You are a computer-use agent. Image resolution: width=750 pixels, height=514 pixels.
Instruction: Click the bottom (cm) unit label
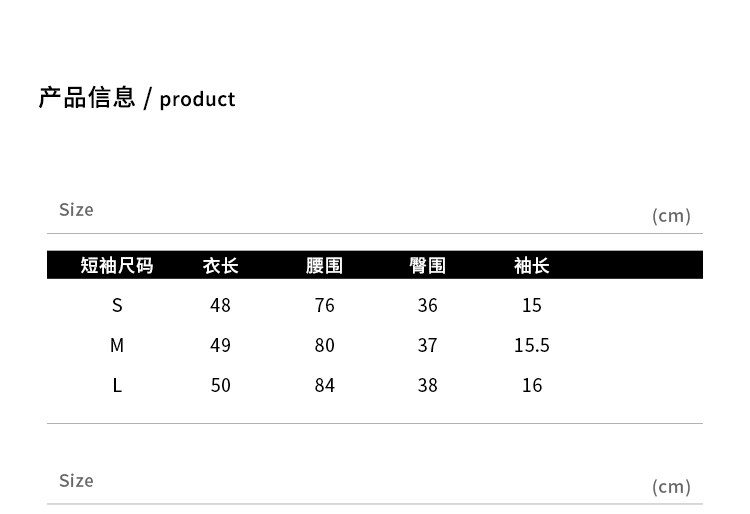coord(671,486)
